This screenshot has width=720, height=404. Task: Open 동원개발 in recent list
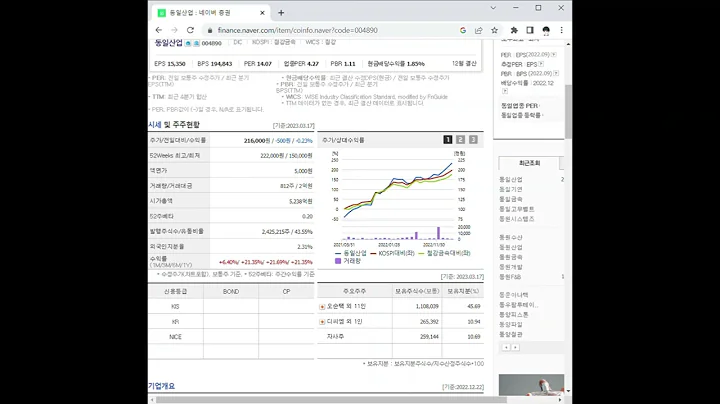point(511,267)
